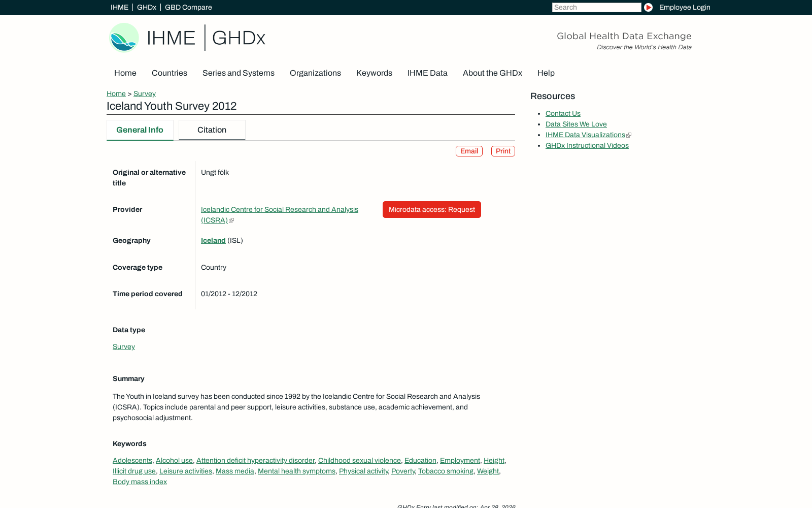Click the GHDx wordmark in header
This screenshot has width=812, height=508.
tap(239, 38)
